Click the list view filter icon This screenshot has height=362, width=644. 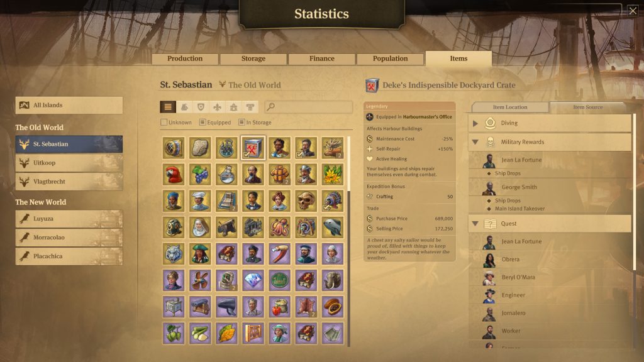tap(168, 107)
